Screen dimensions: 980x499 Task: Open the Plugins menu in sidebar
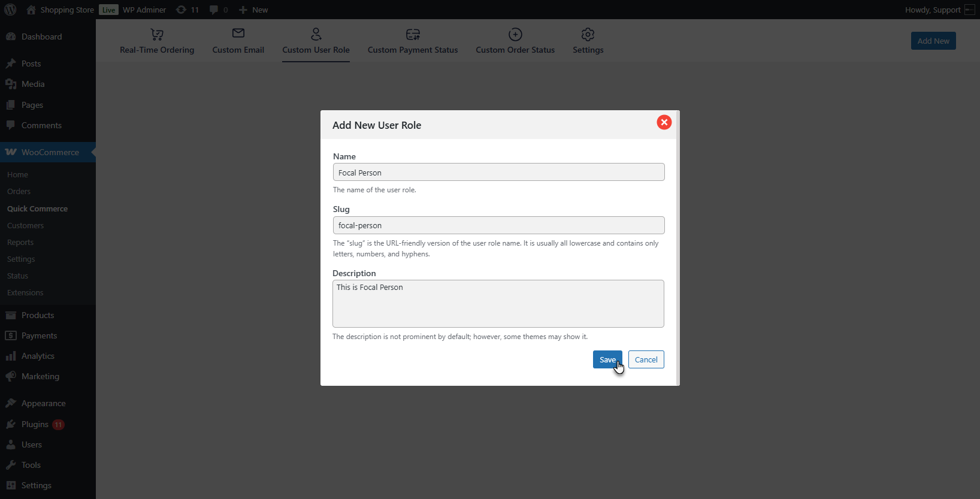click(x=35, y=424)
